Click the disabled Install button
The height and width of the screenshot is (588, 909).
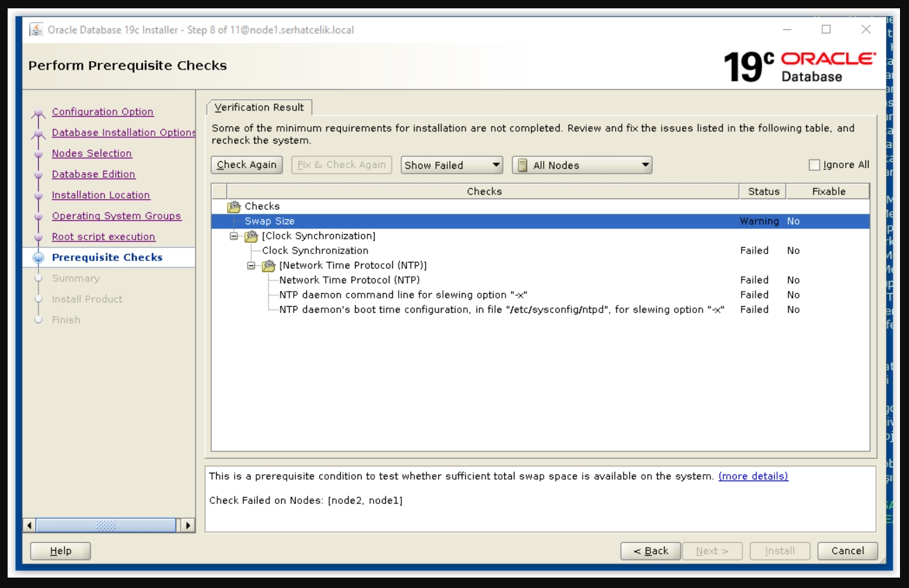click(780, 551)
